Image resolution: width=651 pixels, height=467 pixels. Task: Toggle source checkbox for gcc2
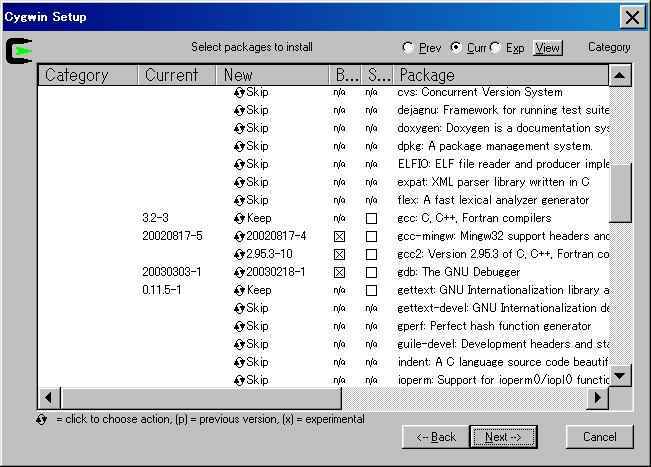[x=371, y=254]
